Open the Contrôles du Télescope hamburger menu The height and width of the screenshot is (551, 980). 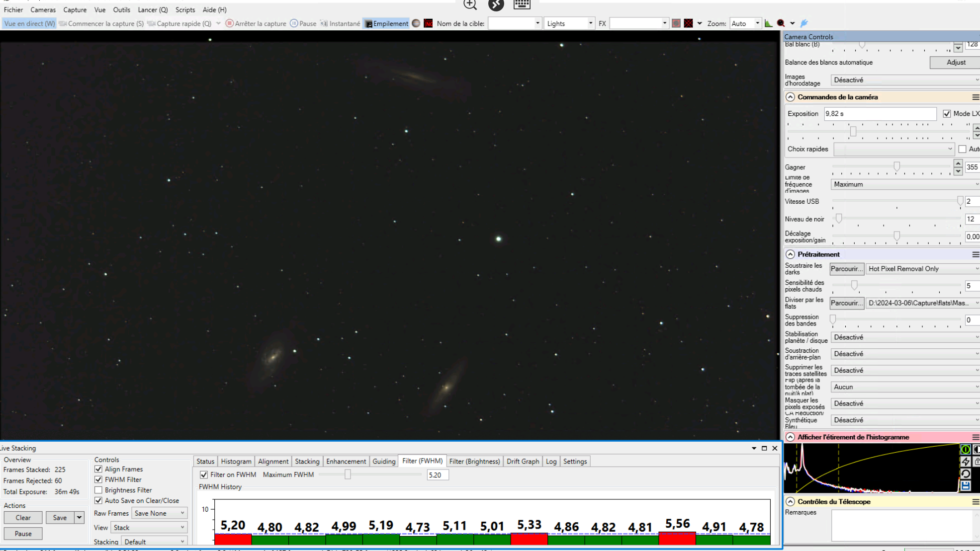pos(976,502)
